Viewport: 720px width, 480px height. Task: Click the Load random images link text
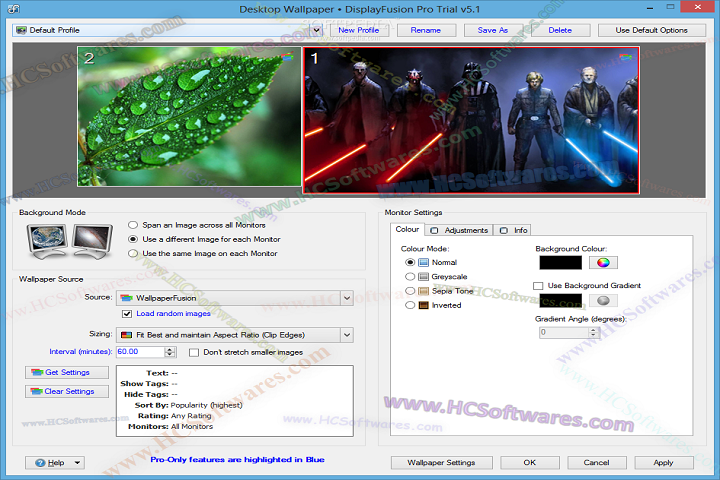[x=174, y=314]
